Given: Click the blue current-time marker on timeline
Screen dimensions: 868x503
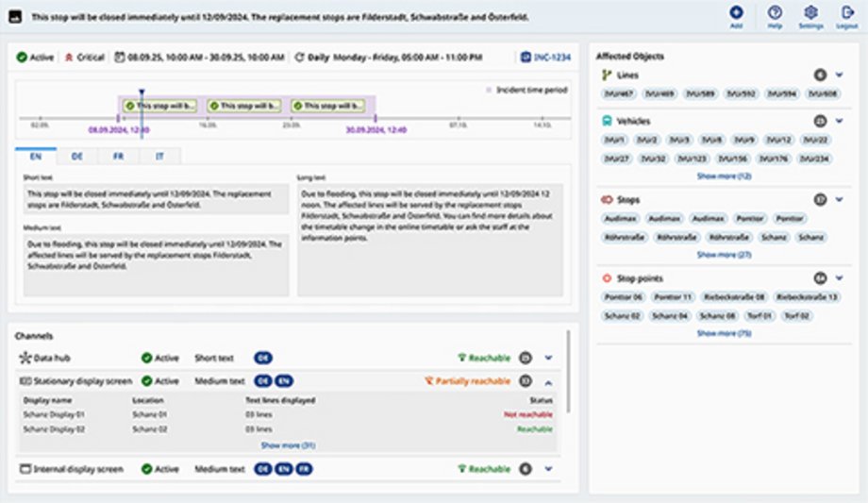Looking at the screenshot, I should tap(142, 92).
